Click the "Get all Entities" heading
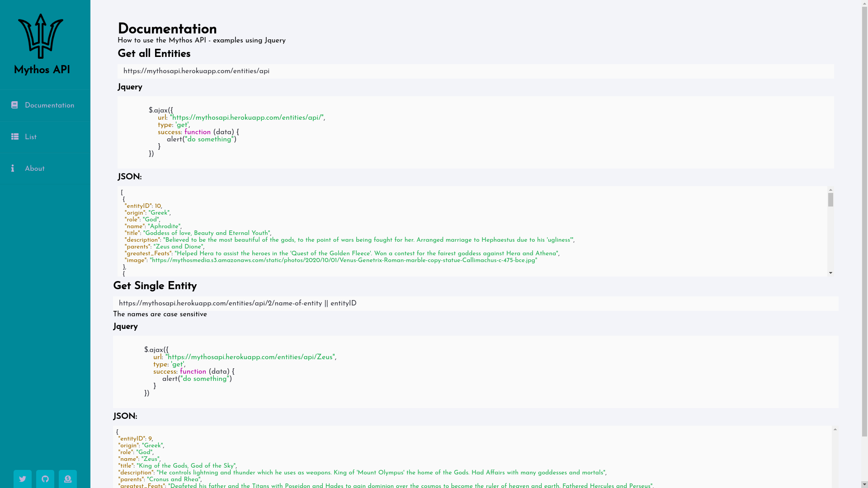Screen dimensions: 868x488 [154, 54]
